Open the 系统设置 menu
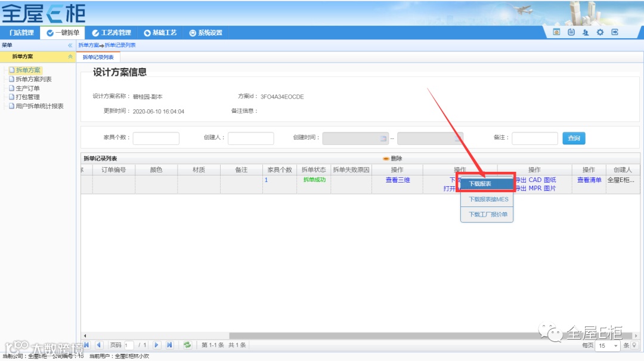This screenshot has height=361, width=644. [206, 32]
